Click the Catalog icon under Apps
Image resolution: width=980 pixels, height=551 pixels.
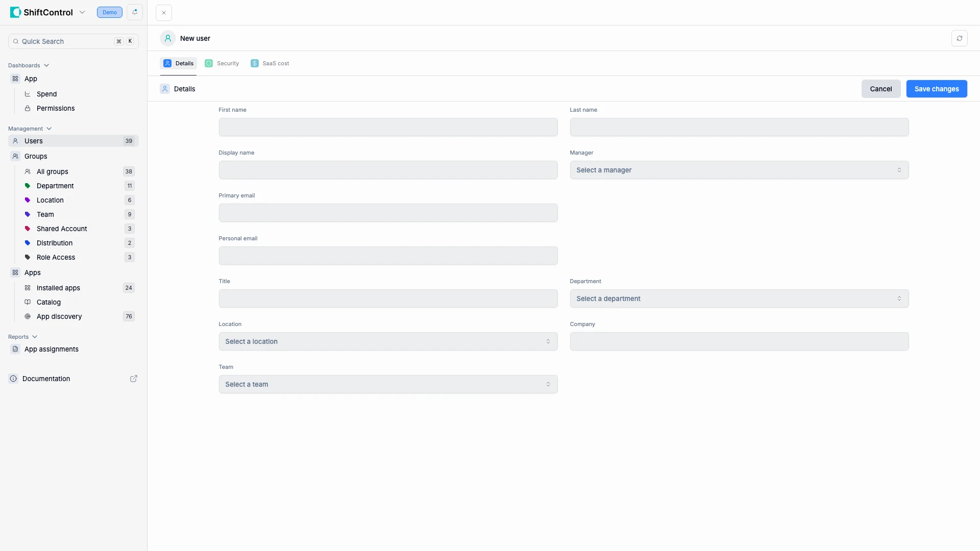click(27, 302)
